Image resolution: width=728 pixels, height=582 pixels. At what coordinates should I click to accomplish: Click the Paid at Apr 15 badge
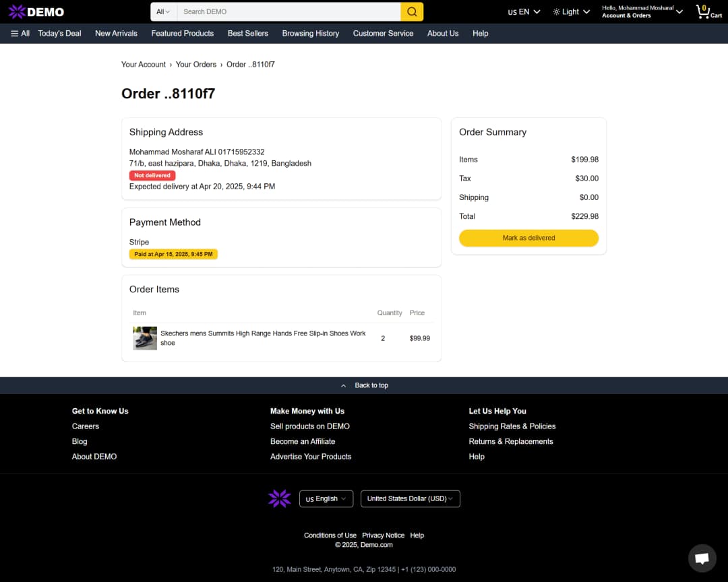pyautogui.click(x=173, y=255)
